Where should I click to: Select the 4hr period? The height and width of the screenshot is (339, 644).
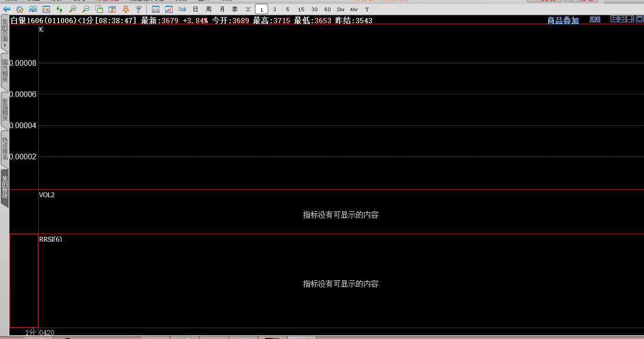pyautogui.click(x=354, y=9)
